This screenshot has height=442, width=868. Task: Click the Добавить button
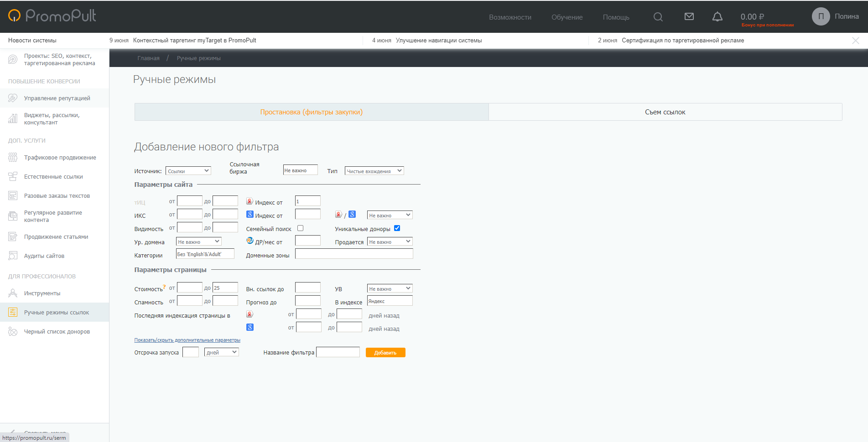click(x=385, y=353)
